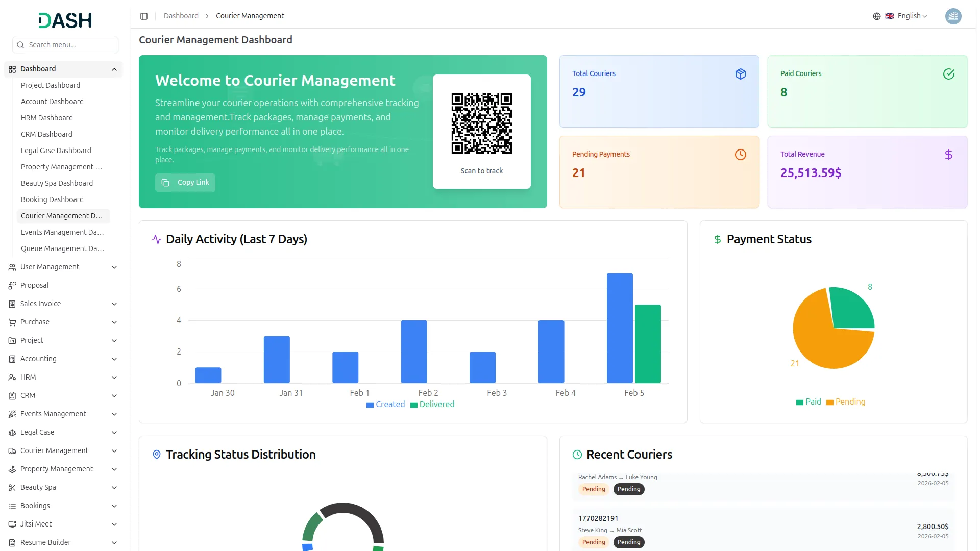Click the Total Revenue dollar icon
This screenshot has height=551, width=980.
(x=948, y=155)
